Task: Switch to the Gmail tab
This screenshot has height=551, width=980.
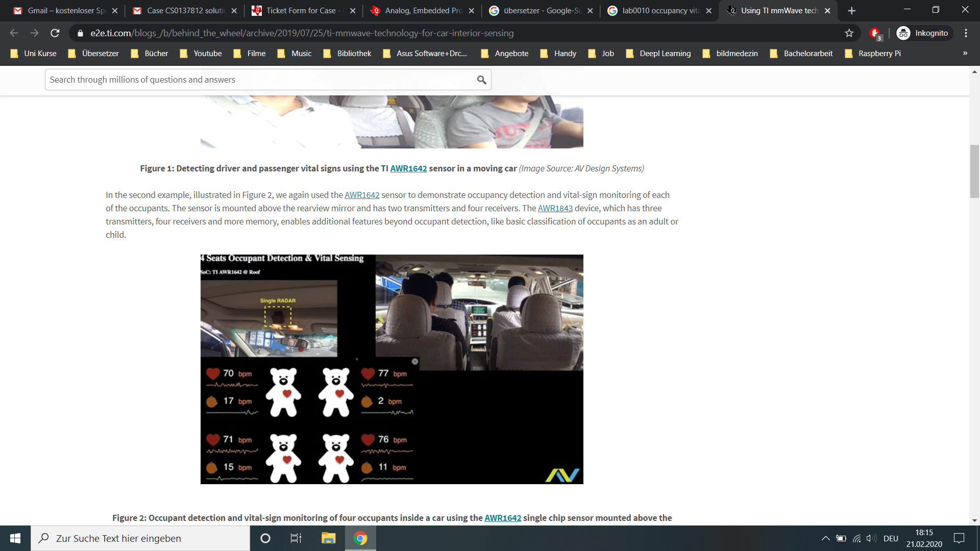Action: coord(61,11)
